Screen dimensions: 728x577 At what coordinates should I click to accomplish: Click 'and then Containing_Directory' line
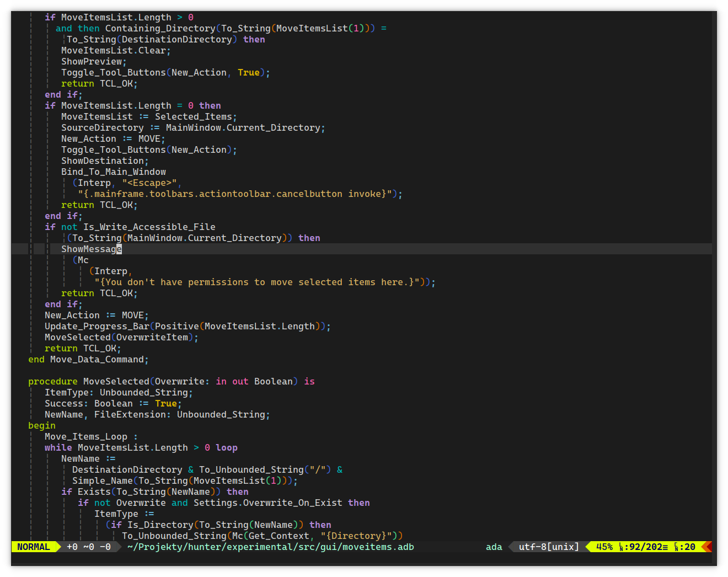(221, 28)
